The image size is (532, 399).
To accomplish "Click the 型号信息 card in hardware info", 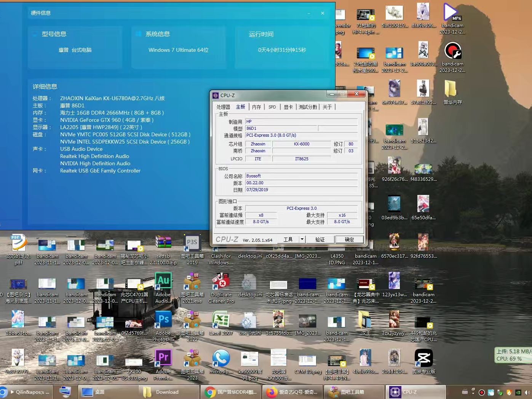I will pyautogui.click(x=75, y=48).
